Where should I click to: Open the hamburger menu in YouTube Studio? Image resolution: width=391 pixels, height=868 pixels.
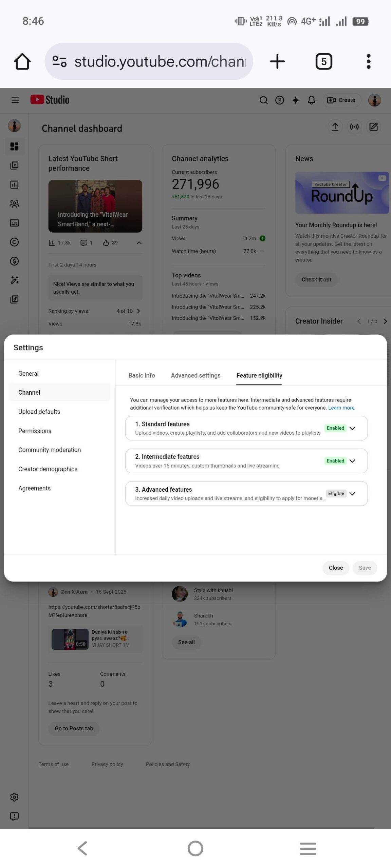pyautogui.click(x=15, y=100)
